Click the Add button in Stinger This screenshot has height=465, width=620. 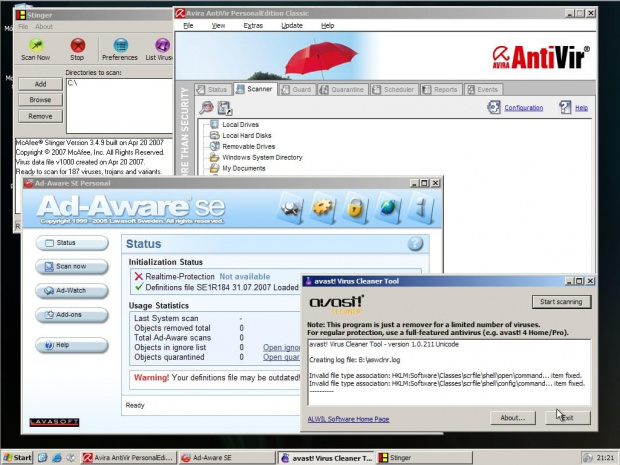(x=40, y=84)
